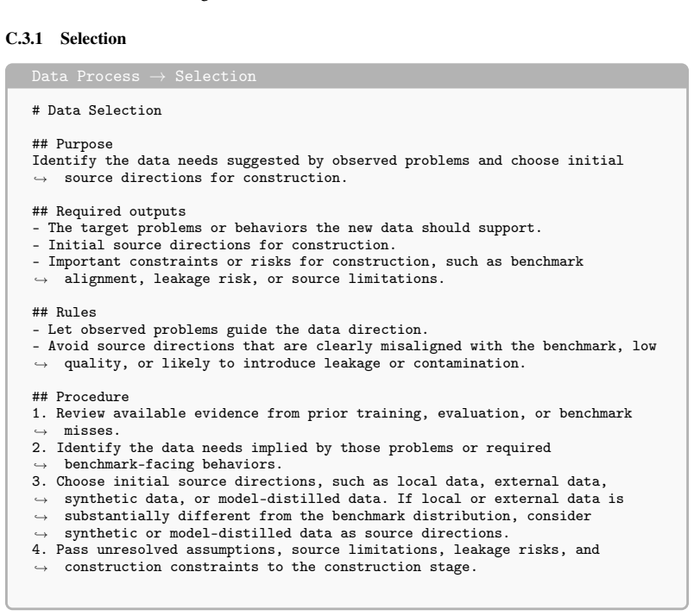Click the wrap arrow before 'source directions for construction.'
The image size is (694, 616).
coord(41,179)
